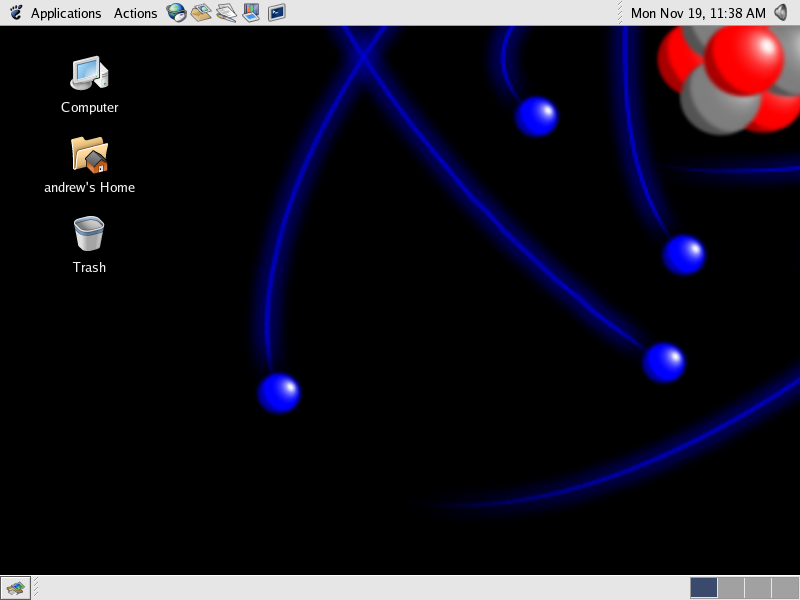Expand the clock showing Mon Nov 19

click(698, 13)
